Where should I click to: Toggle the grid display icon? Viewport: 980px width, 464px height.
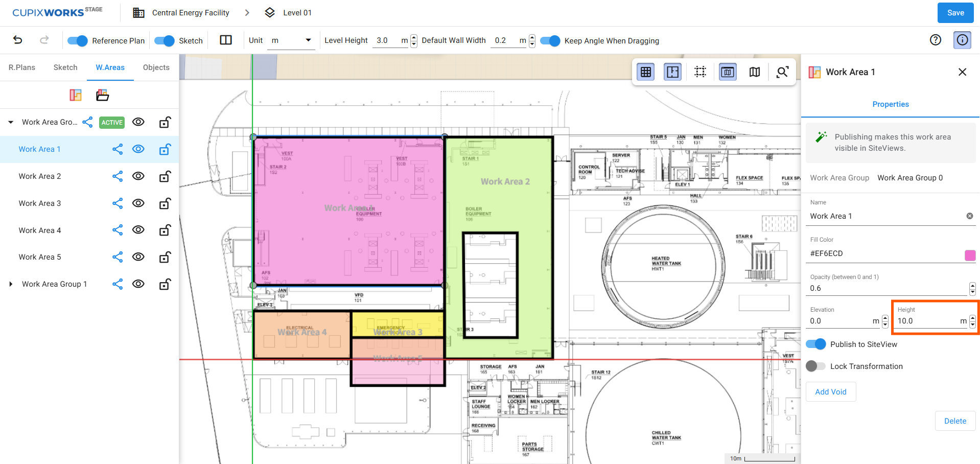pyautogui.click(x=646, y=72)
